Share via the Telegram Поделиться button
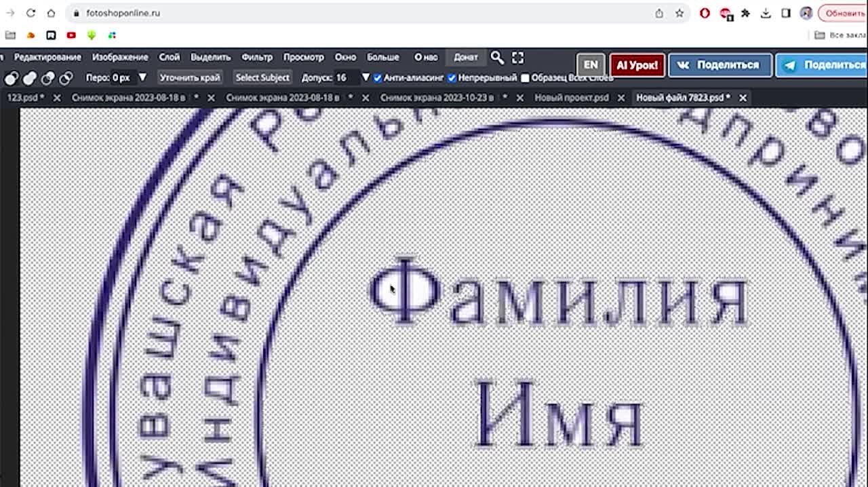This screenshot has height=487, width=868. [x=822, y=65]
